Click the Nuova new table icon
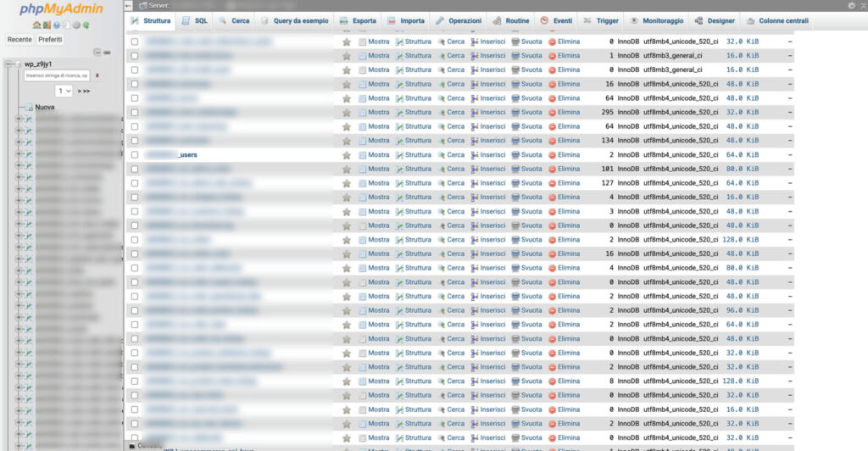 tap(29, 108)
